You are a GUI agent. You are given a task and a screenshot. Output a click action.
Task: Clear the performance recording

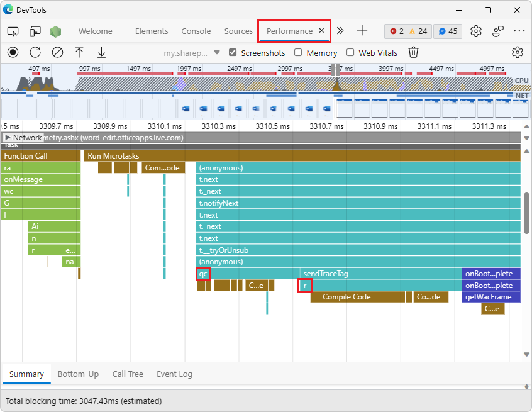(57, 53)
